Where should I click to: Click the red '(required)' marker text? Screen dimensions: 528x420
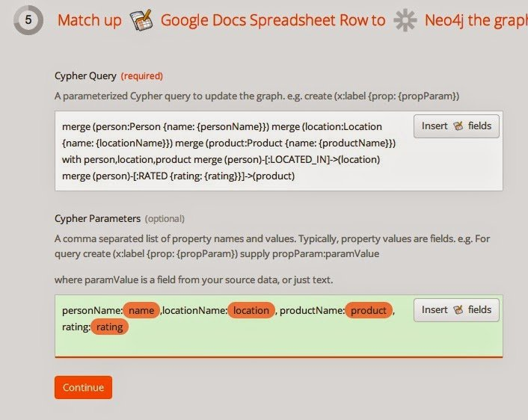pyautogui.click(x=142, y=76)
